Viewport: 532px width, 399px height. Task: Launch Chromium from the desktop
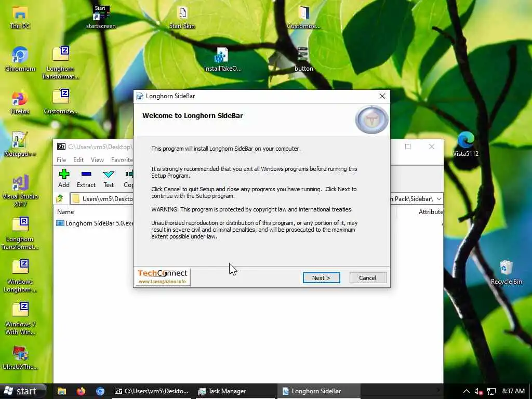[x=20, y=59]
